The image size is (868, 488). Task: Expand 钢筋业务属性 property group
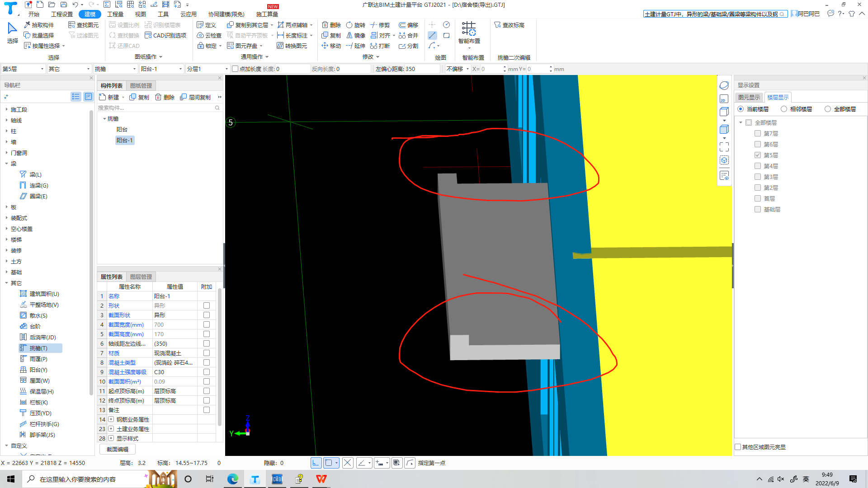coord(111,419)
